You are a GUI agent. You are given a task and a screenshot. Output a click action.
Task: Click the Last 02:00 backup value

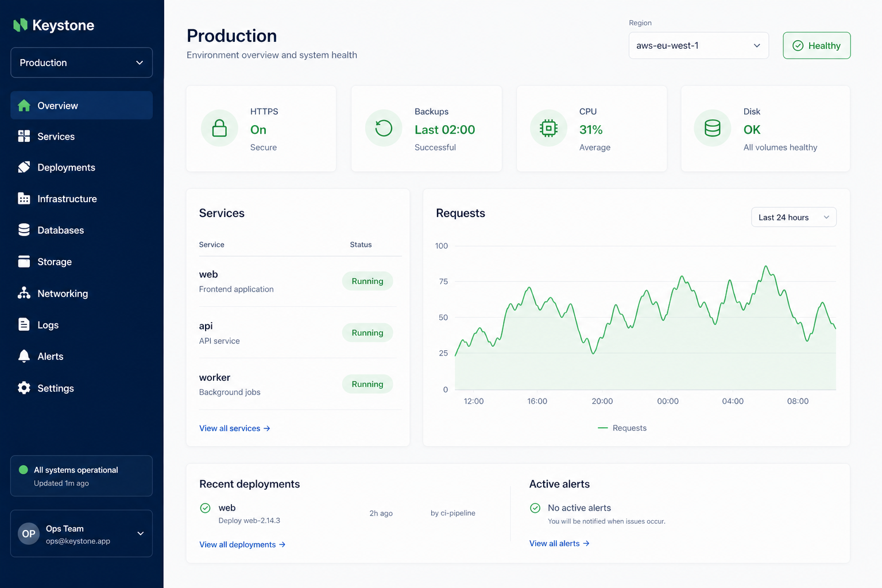(445, 130)
